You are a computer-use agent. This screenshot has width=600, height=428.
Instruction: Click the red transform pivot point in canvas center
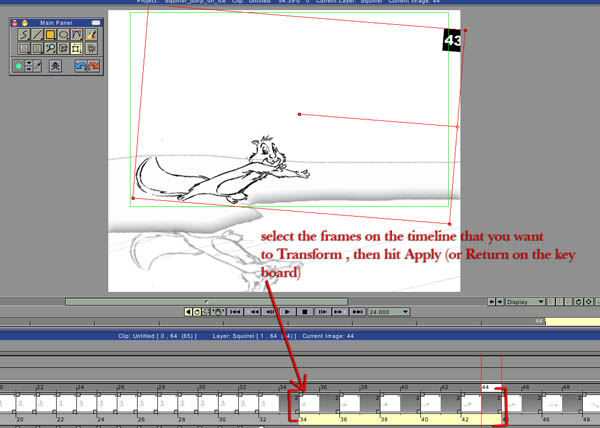[x=300, y=114]
